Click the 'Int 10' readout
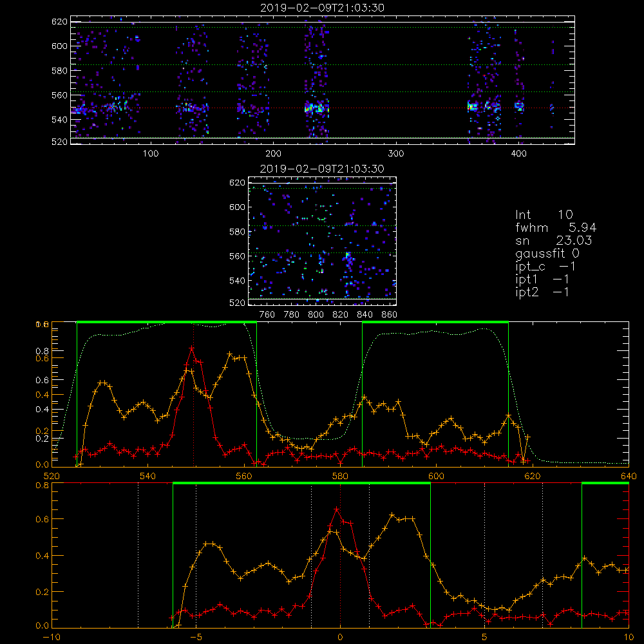The height and width of the screenshot is (644, 644). tap(544, 214)
